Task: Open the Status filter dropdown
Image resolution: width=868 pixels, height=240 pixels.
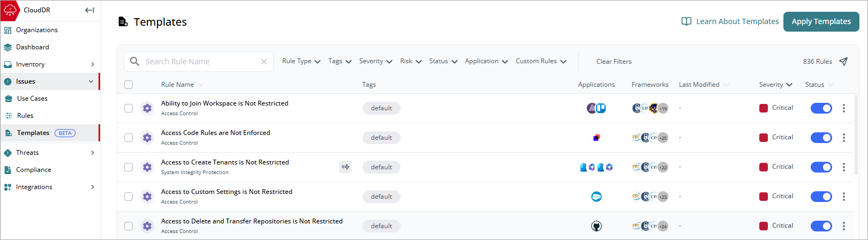Action: (x=443, y=61)
